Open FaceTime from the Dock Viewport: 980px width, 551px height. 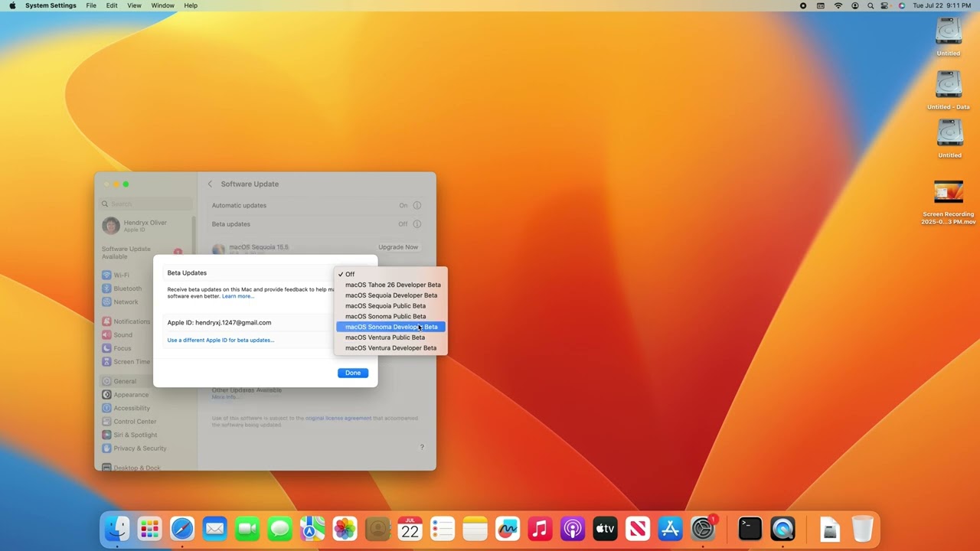tap(247, 528)
